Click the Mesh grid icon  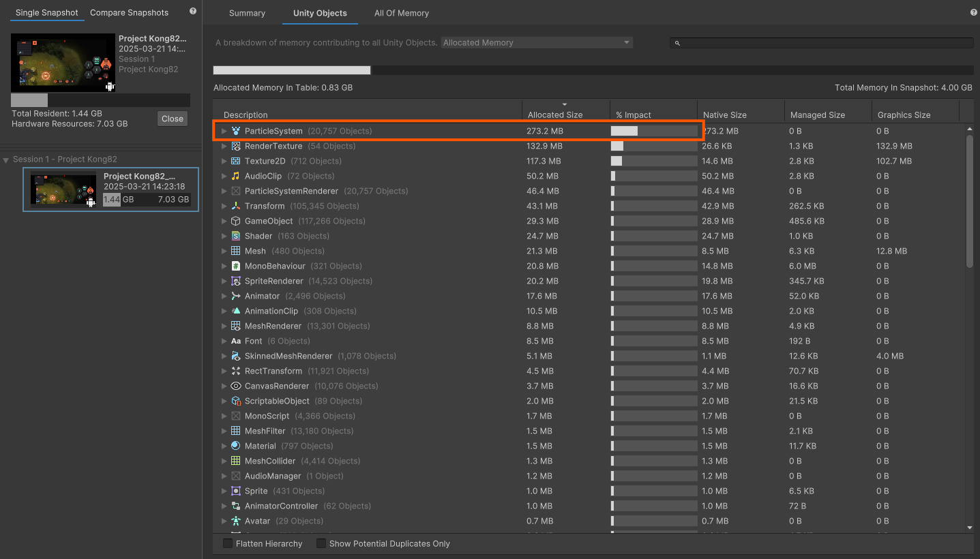click(x=236, y=251)
